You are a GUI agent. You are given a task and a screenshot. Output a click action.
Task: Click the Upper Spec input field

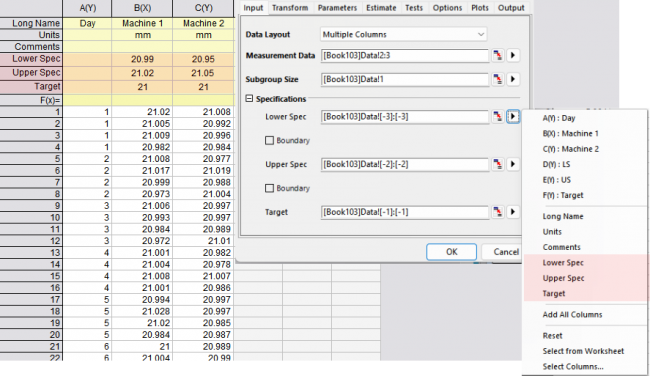pos(405,164)
